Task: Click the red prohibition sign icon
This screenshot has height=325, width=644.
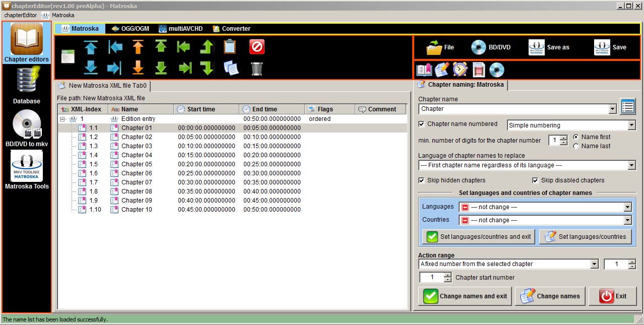Action: 257,47
